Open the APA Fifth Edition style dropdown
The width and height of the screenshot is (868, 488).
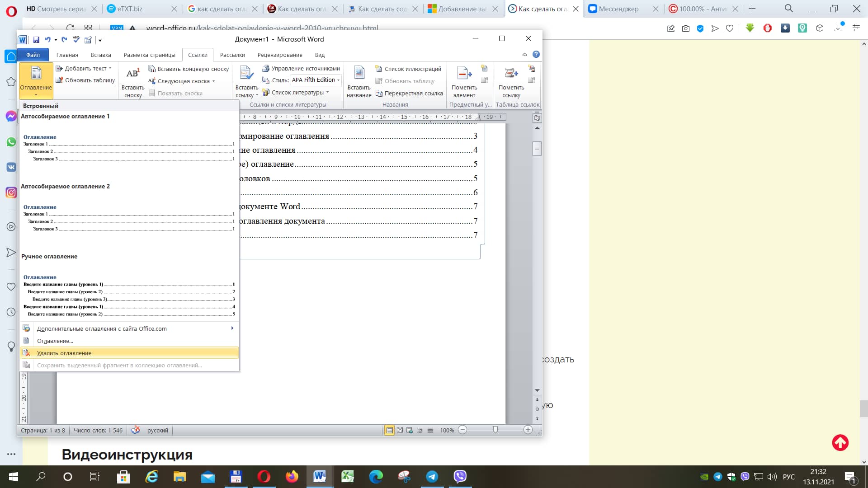pos(338,80)
